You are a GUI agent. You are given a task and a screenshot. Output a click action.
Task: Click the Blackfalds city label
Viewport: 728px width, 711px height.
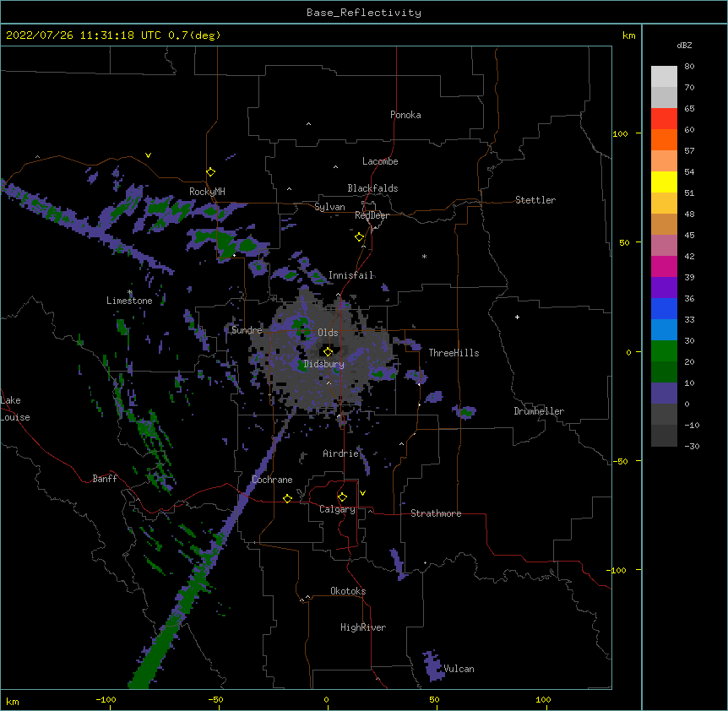(x=372, y=188)
